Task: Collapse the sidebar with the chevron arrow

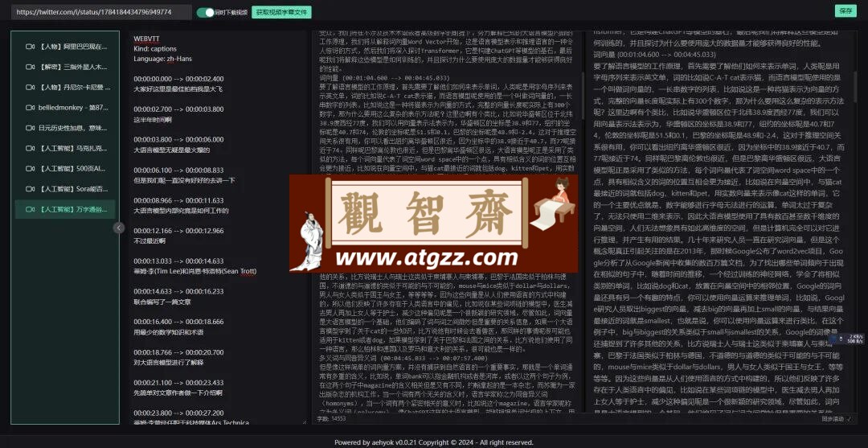Action: 119,228
